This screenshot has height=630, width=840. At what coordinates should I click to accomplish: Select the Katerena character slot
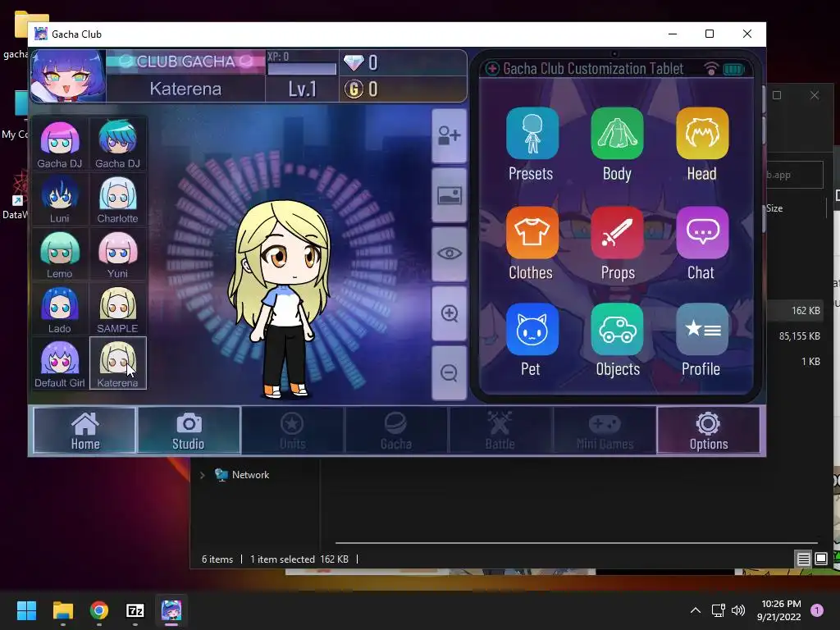tap(118, 363)
